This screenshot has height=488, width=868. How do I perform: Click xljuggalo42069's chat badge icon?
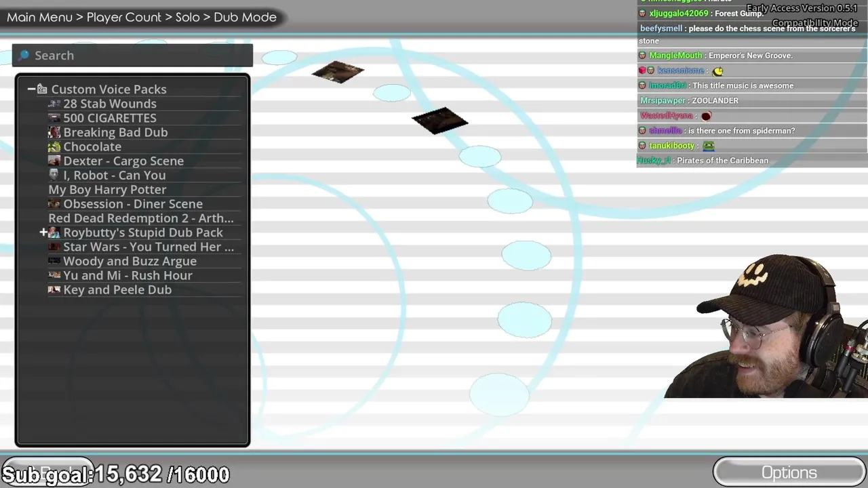click(643, 14)
